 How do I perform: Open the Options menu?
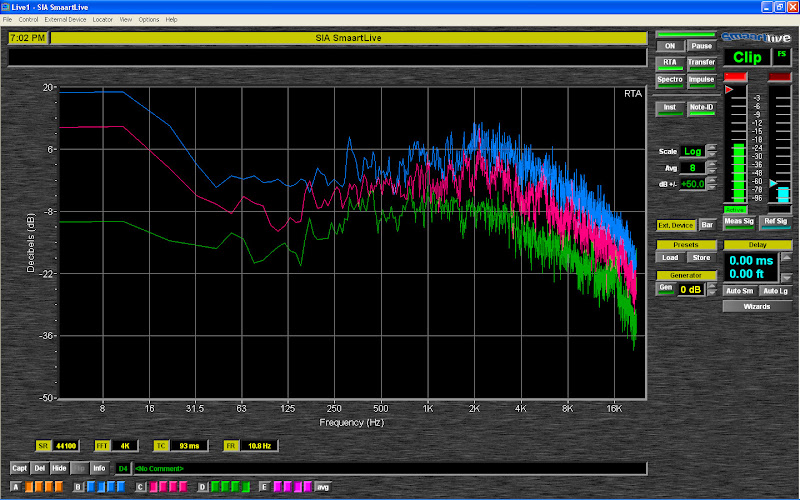coord(148,19)
